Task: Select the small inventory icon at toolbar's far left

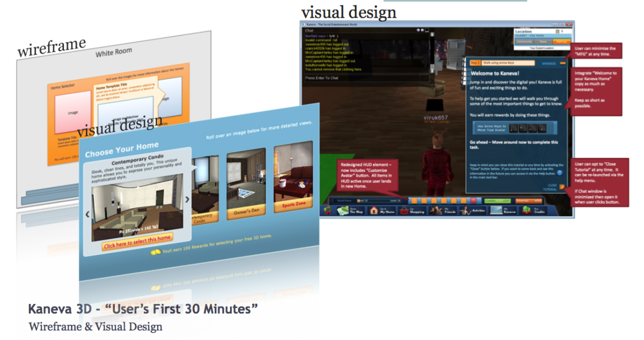Action: click(x=327, y=211)
